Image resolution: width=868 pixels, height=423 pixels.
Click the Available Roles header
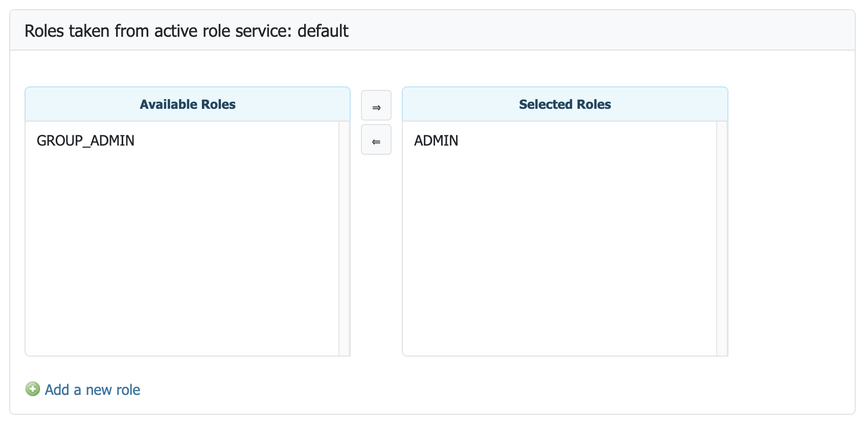click(188, 104)
